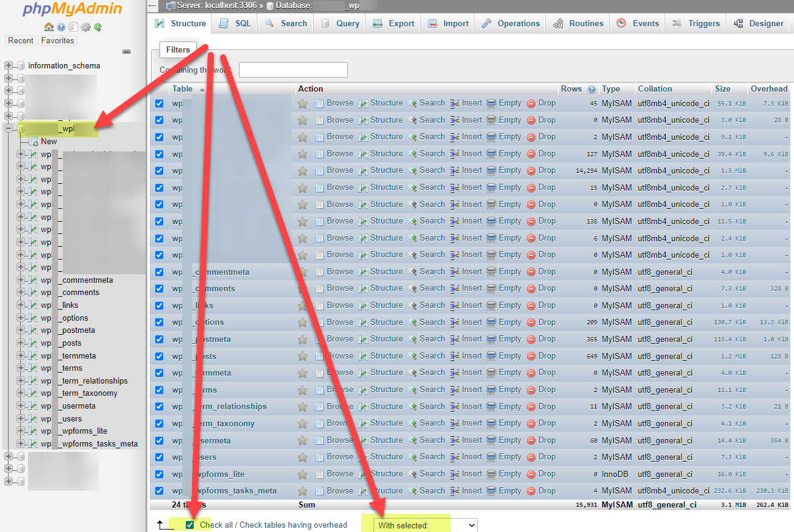Open information_schema database in tree
This screenshot has height=532, width=794.
pyautogui.click(x=64, y=65)
